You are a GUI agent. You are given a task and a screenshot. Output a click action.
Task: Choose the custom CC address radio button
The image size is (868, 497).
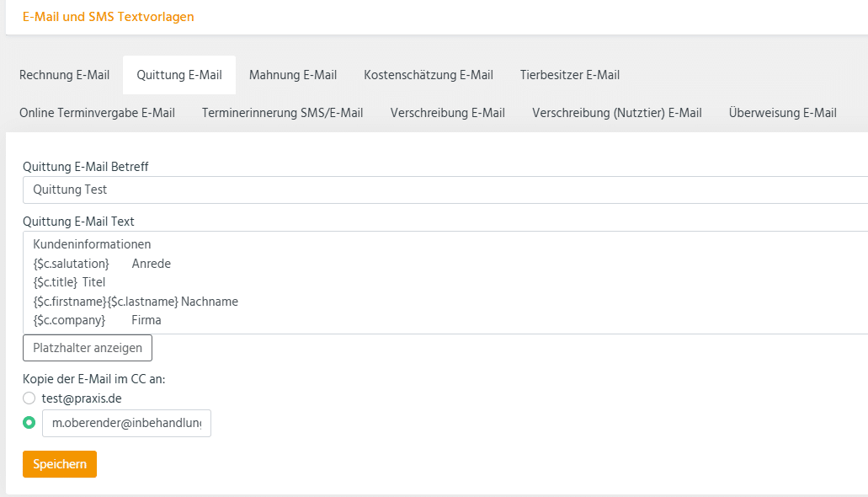29,423
